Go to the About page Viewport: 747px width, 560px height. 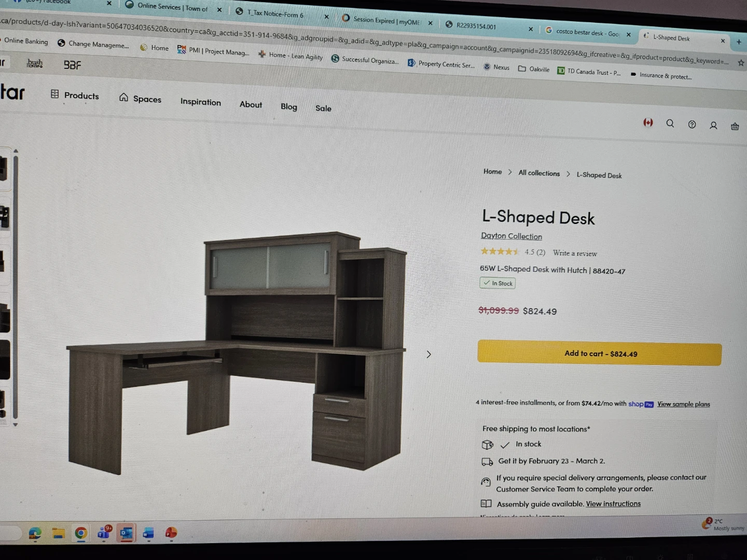click(x=251, y=104)
